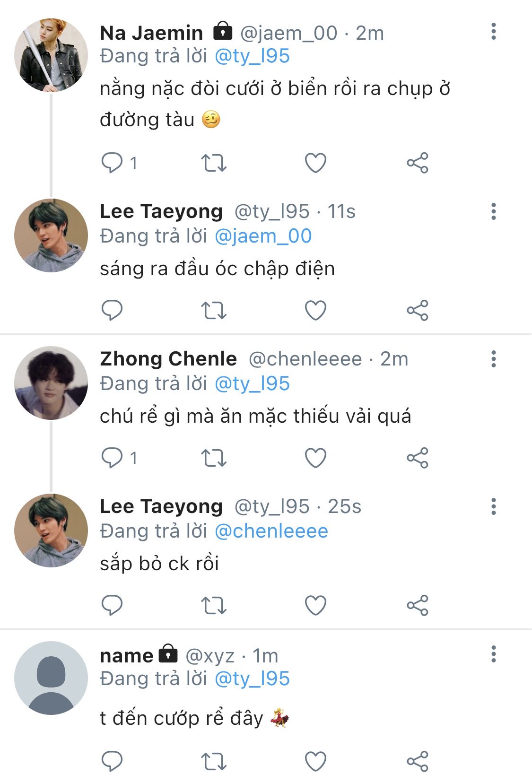Viewport: 532px width, 783px height.
Task: Retweet Lee Taeyong's 'sắp bỏ ck rồi' reply
Action: [x=214, y=605]
